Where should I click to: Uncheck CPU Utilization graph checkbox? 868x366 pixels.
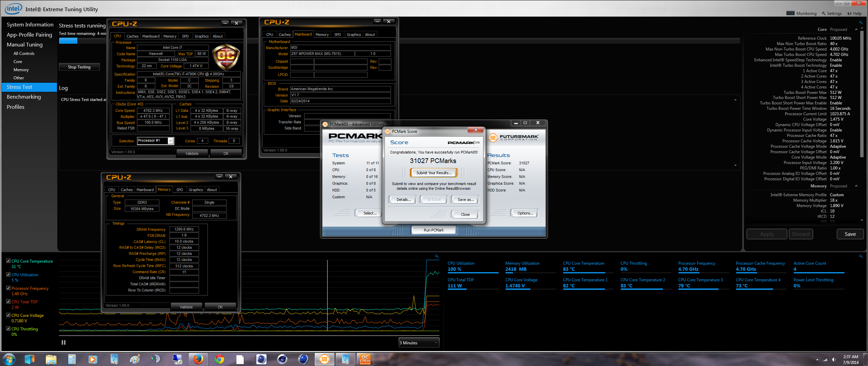coord(8,274)
